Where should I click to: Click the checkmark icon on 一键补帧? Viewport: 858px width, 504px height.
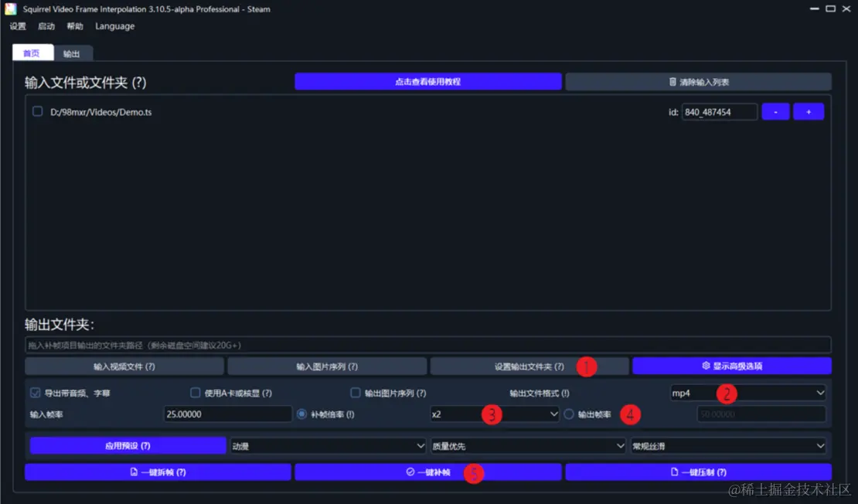coord(410,472)
